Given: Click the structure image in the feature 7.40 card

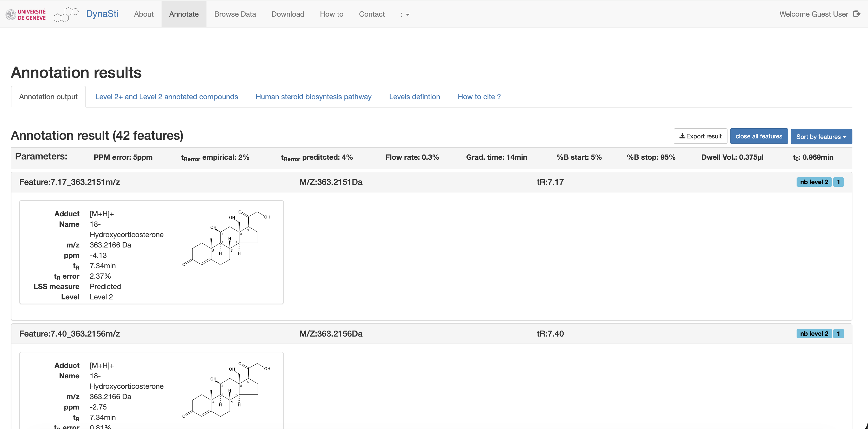Looking at the screenshot, I should tap(226, 390).
